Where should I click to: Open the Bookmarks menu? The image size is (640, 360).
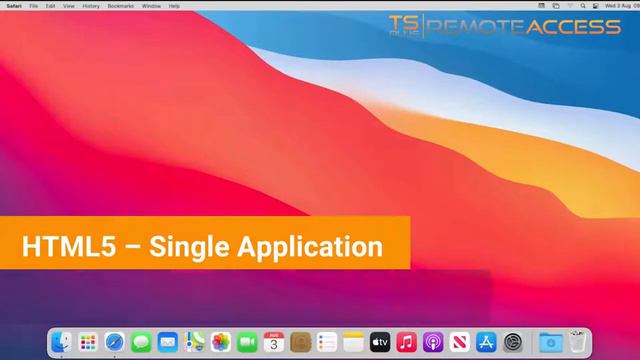(x=120, y=6)
